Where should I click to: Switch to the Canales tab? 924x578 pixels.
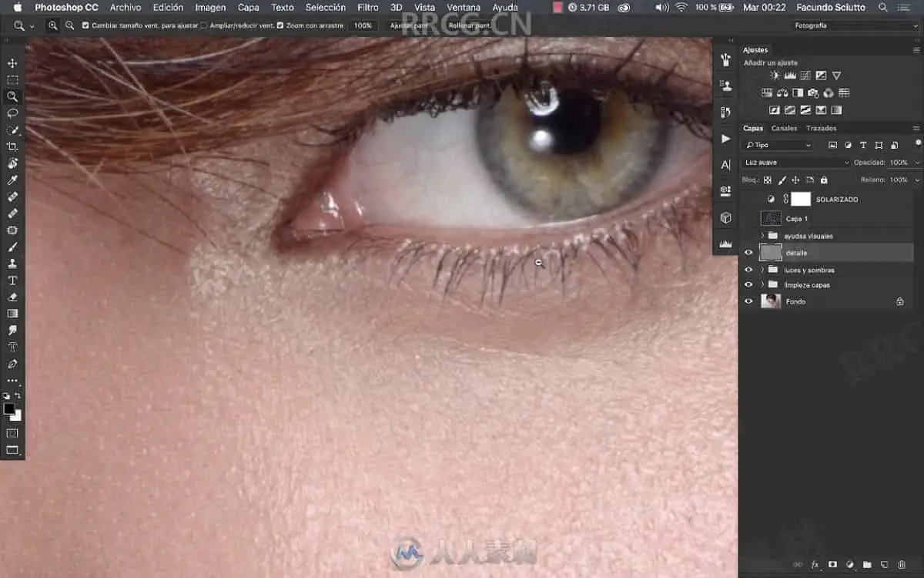click(x=784, y=129)
